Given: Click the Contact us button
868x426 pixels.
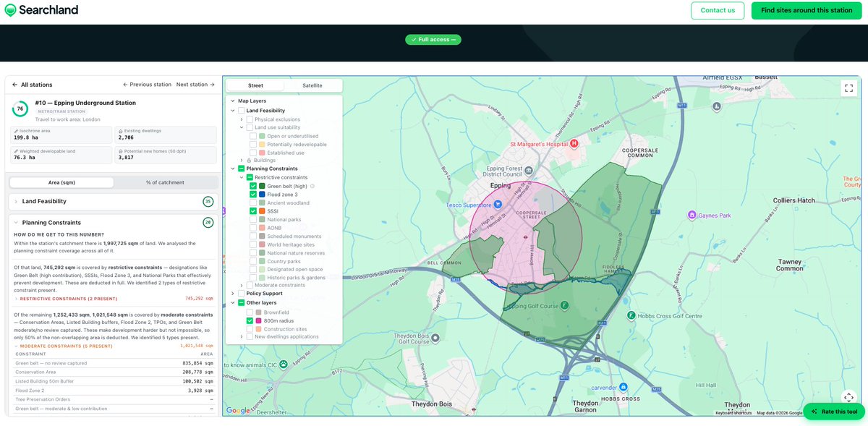Looking at the screenshot, I should pyautogui.click(x=718, y=10).
